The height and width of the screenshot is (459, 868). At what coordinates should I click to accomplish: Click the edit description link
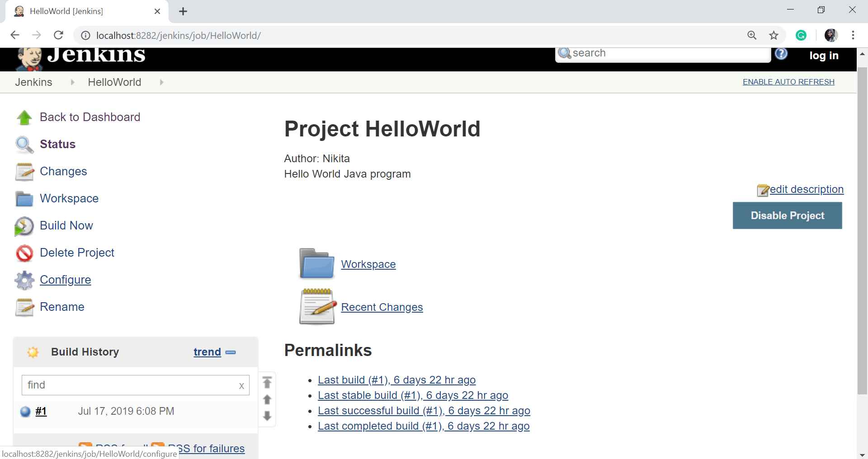[x=807, y=189]
